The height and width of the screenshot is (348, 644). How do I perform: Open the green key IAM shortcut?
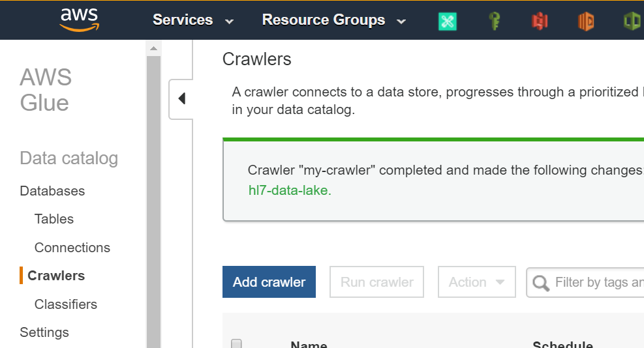tap(495, 21)
